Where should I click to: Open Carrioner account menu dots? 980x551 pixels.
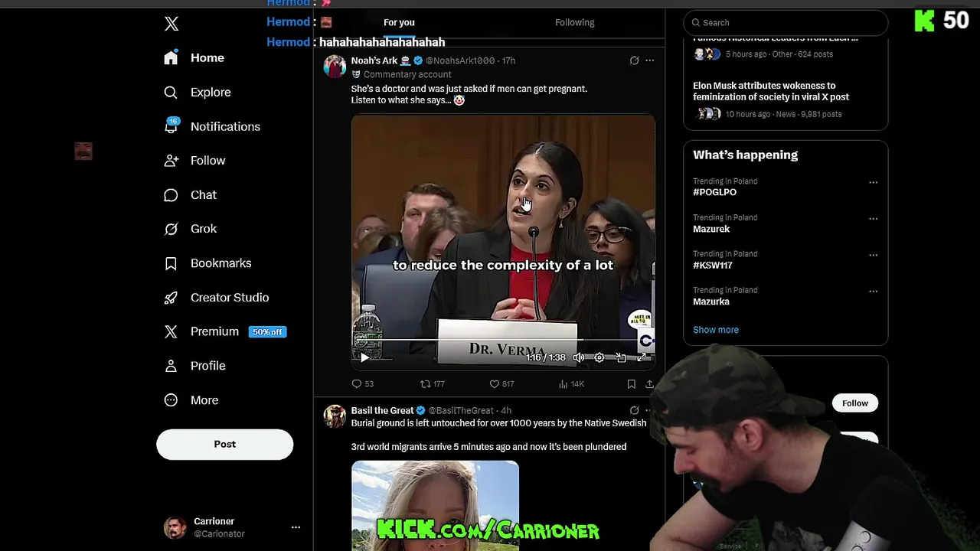point(296,527)
